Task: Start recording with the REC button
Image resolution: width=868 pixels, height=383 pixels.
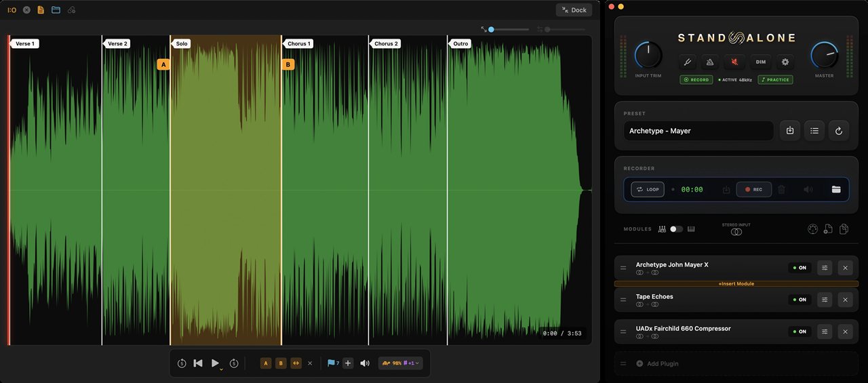Action: 754,190
